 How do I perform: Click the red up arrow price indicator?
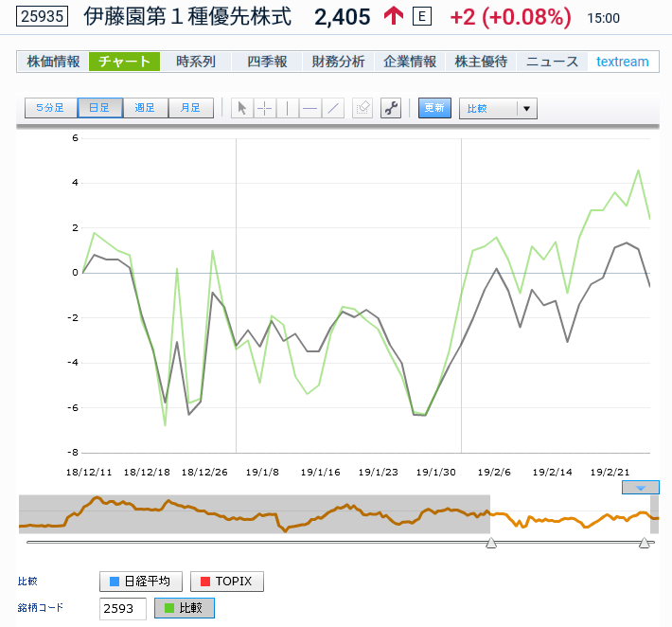394,16
